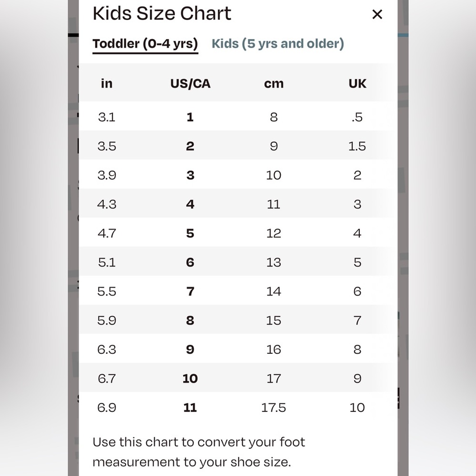
Task: Click the 17 cm value
Action: click(x=273, y=378)
